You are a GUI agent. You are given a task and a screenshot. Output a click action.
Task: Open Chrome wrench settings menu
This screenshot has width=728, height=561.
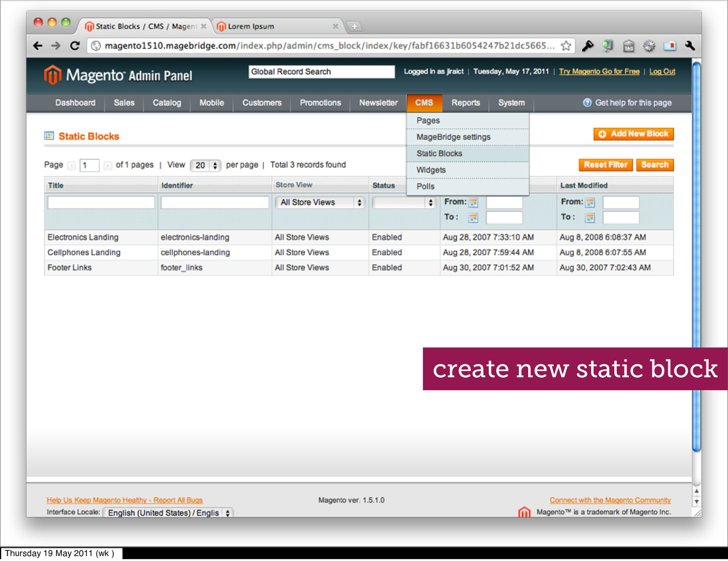[x=690, y=46]
